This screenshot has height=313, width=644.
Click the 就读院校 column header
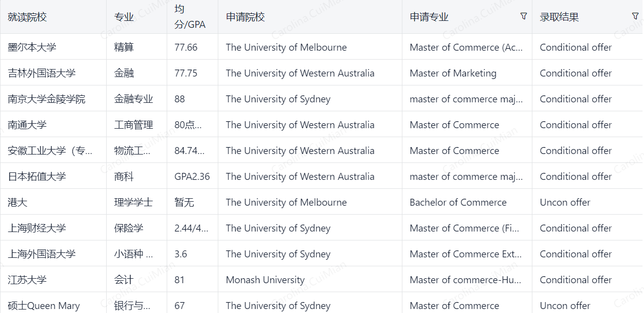(27, 17)
